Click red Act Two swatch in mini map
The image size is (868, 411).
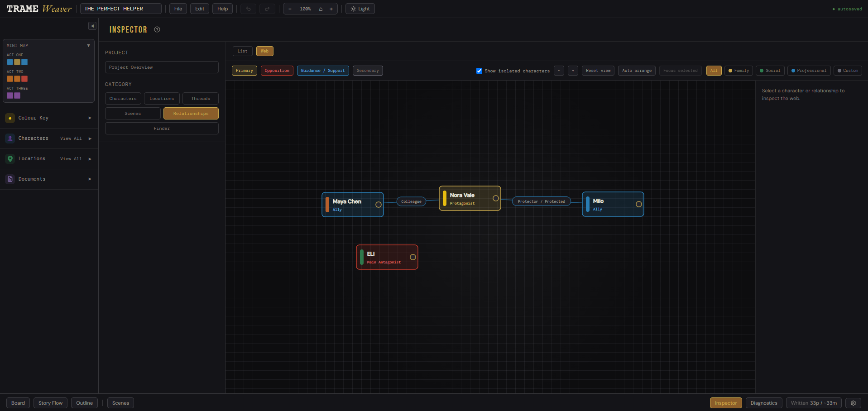click(x=24, y=79)
